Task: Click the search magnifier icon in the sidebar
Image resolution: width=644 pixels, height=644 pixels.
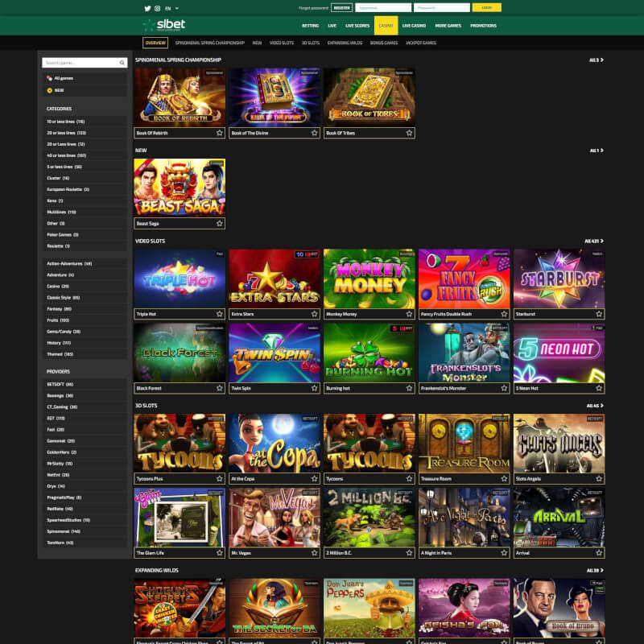Action: pos(122,63)
